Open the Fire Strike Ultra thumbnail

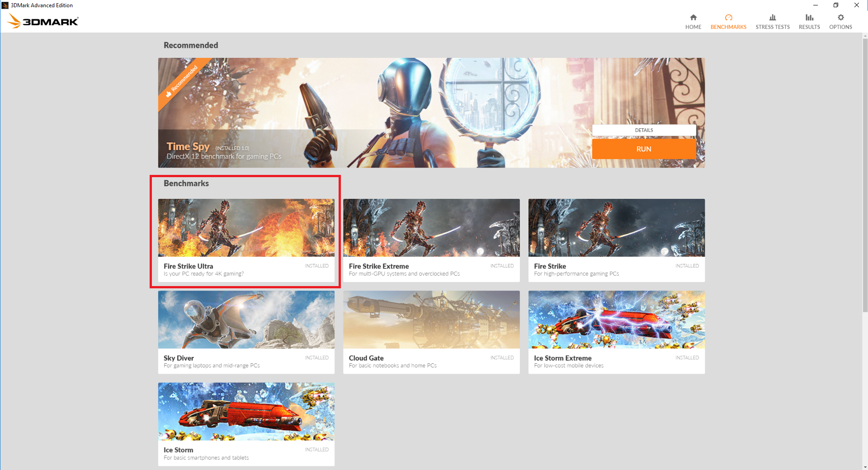tap(246, 228)
